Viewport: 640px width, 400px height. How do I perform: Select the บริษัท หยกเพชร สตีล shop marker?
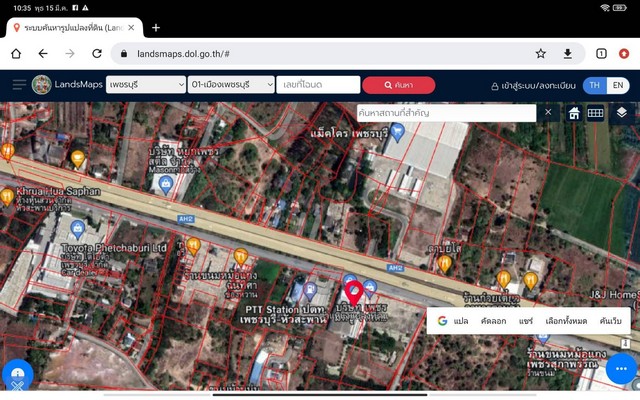coord(165,185)
